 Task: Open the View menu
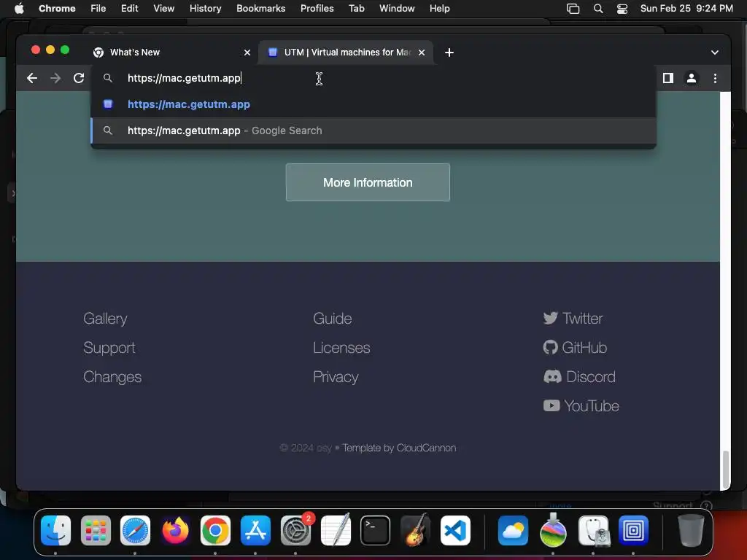point(163,9)
